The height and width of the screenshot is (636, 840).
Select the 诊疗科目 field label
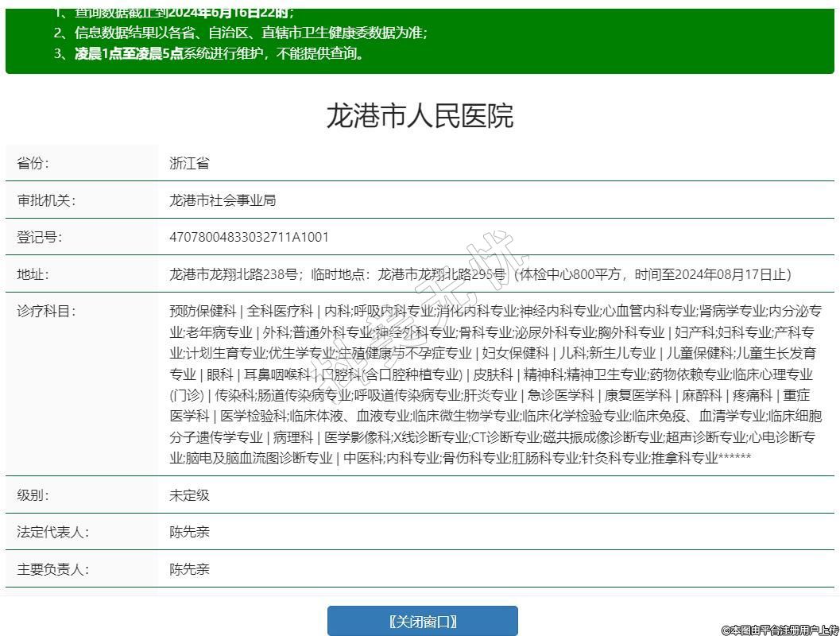[46, 311]
